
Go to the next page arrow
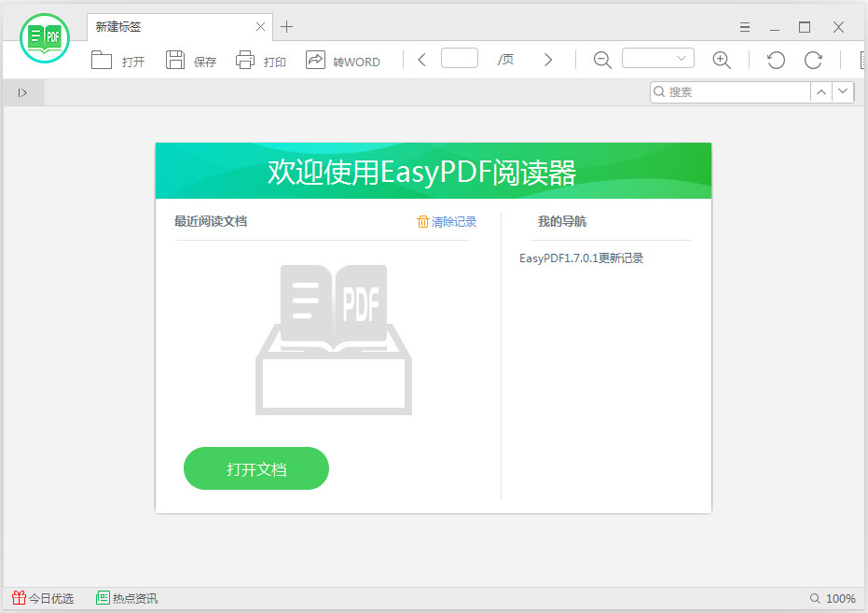(548, 59)
